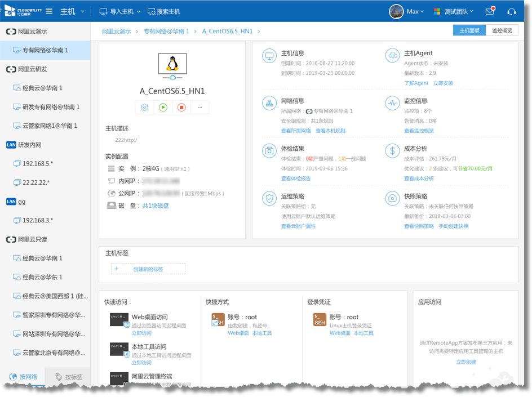The image size is (532, 397).
Task: Open the 查看成本分析 link
Action: point(419,179)
